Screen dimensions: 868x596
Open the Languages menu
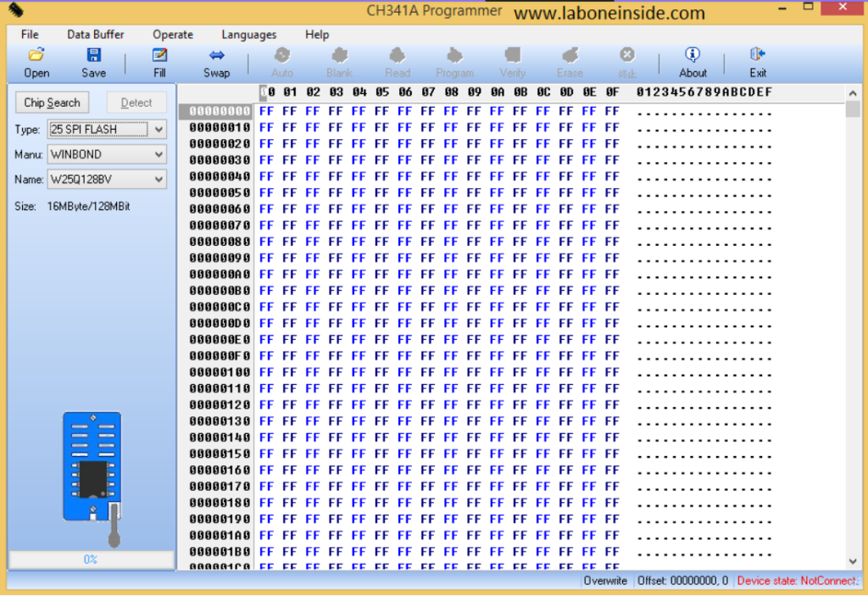248,35
